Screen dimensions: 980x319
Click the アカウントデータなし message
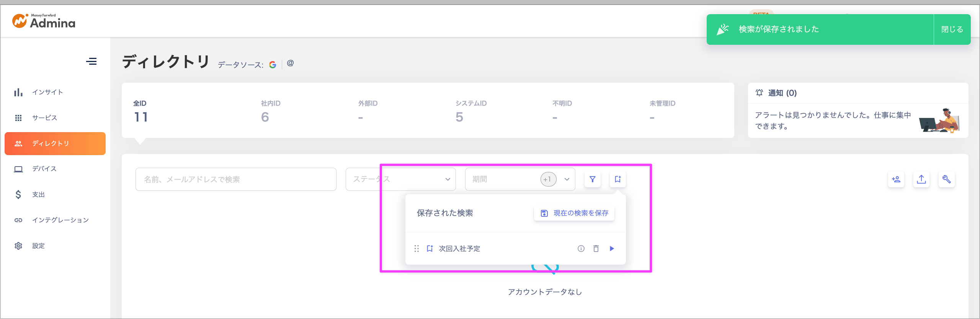coord(545,292)
